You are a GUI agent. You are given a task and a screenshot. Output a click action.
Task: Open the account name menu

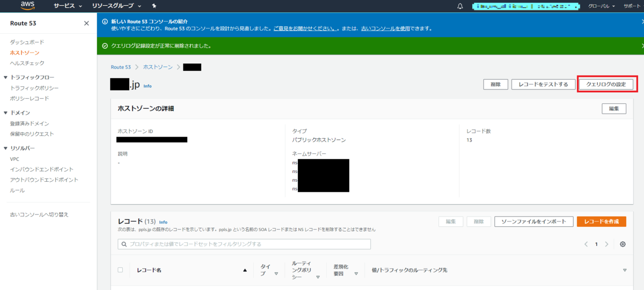coord(526,6)
